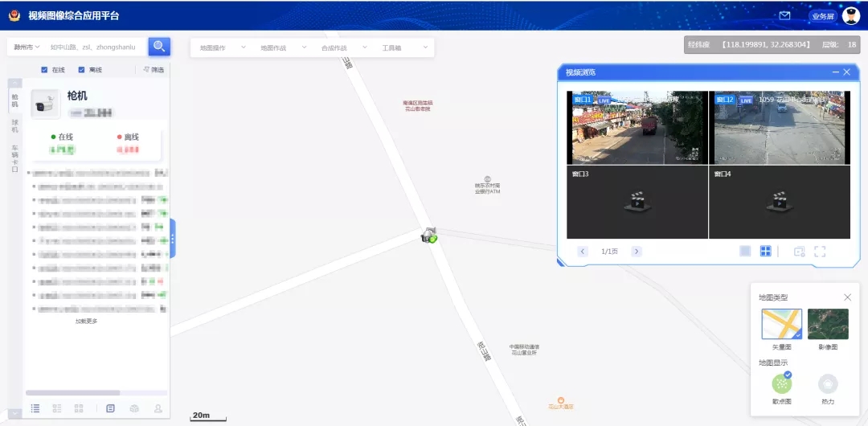This screenshot has height=426, width=868.
Task: Uncheck the 离线 offline checkbox
Action: 81,70
